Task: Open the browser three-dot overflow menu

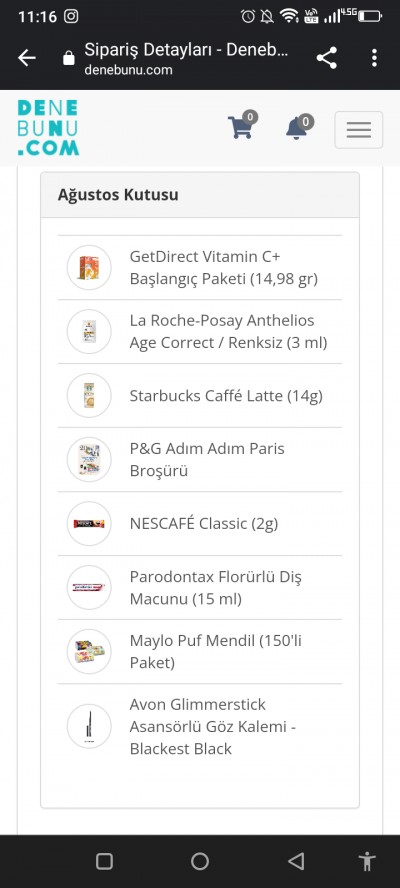Action: [374, 58]
